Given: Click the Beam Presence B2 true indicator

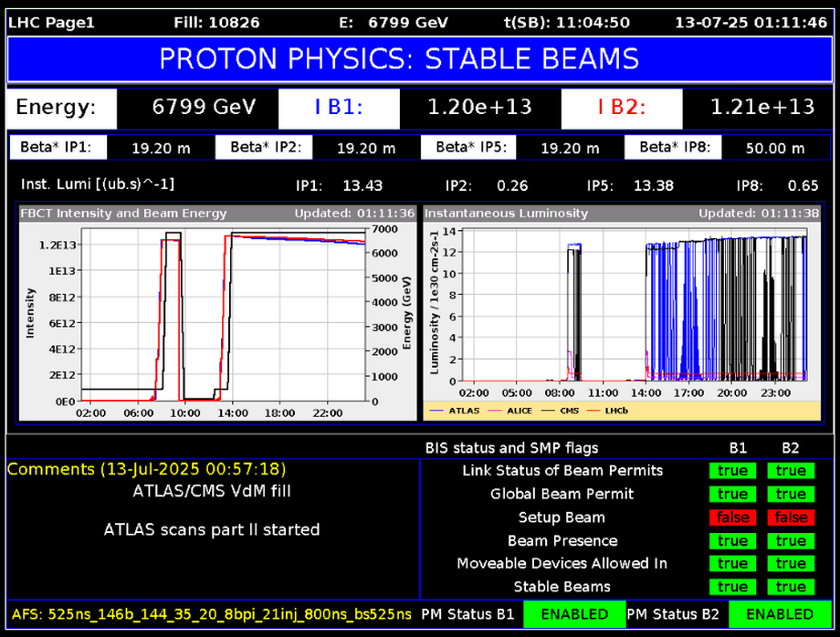Looking at the screenshot, I should [x=791, y=540].
